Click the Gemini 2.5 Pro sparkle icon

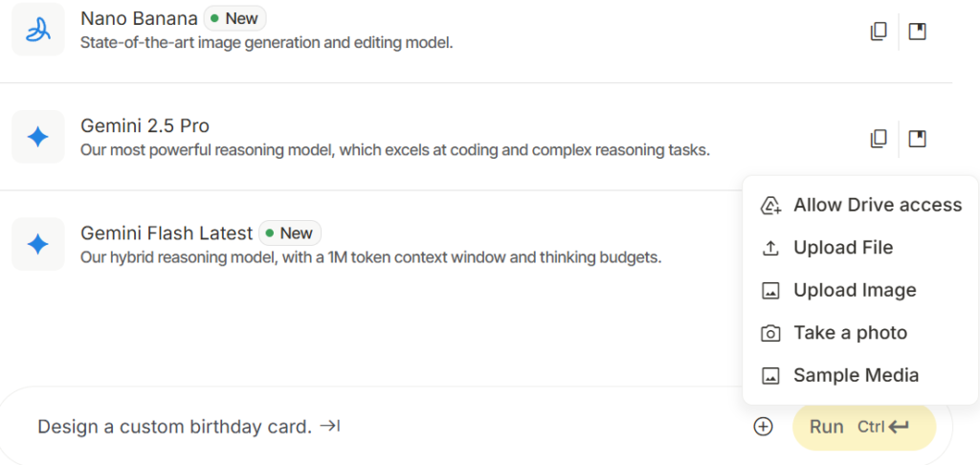(x=37, y=137)
